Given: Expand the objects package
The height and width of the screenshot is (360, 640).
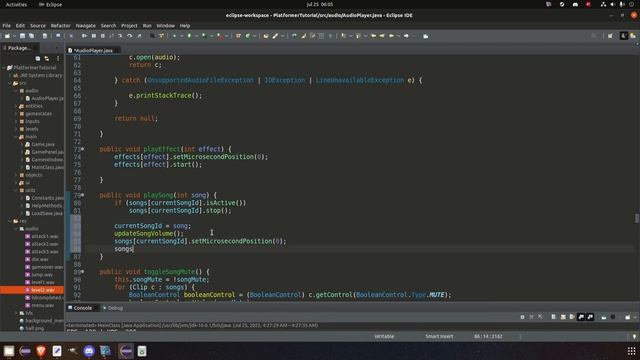Looking at the screenshot, I should tap(16, 175).
